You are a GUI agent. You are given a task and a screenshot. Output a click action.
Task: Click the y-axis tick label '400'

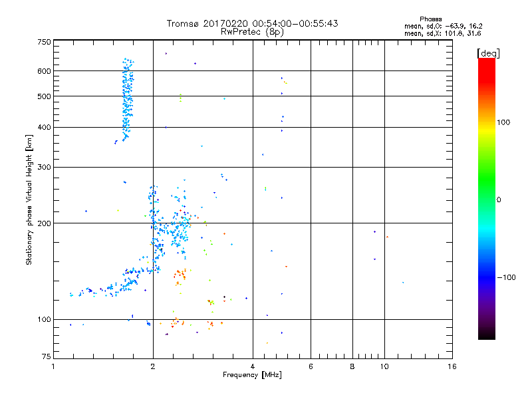click(x=44, y=127)
